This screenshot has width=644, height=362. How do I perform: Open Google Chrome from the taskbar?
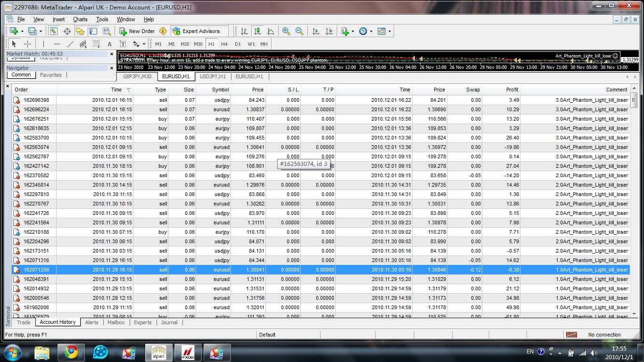click(71, 352)
